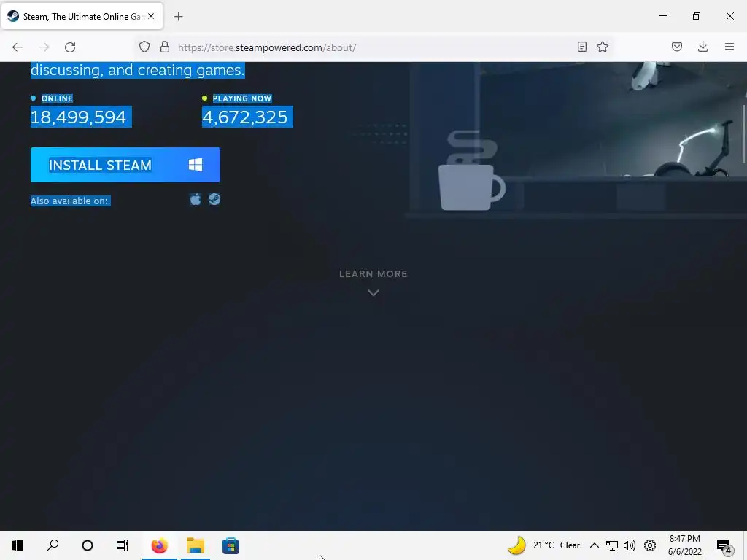
Task: Click the 'discussing, and creating games.' text
Action: point(138,70)
